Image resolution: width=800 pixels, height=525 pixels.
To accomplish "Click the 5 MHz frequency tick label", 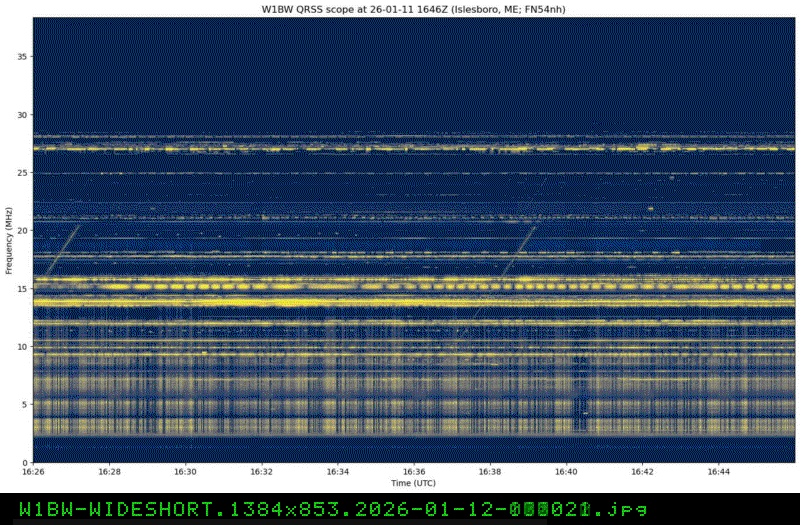I will point(25,404).
